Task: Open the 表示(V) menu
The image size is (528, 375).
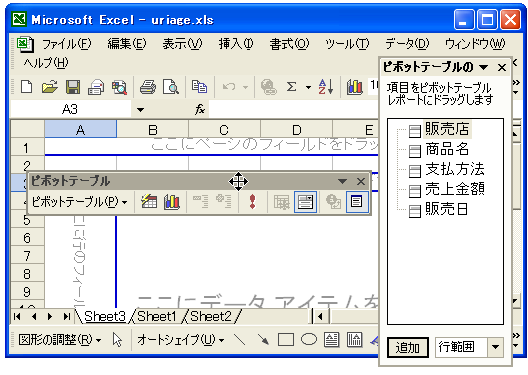Action: pyautogui.click(x=183, y=44)
